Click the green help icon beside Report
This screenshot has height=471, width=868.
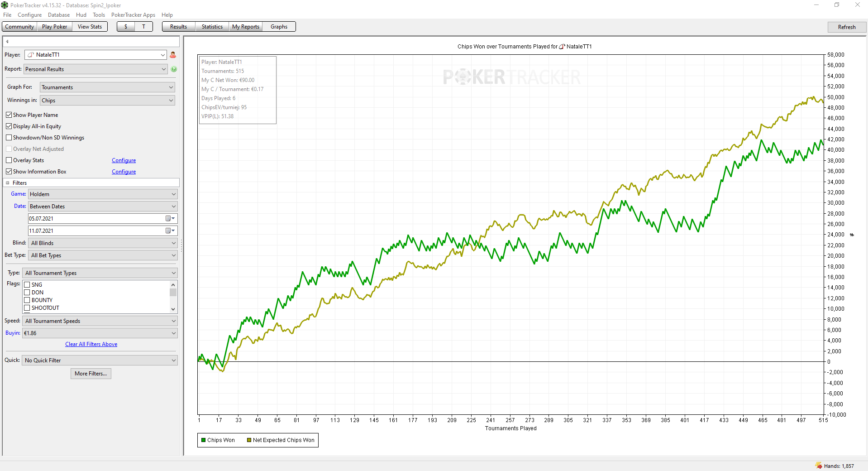pos(174,69)
